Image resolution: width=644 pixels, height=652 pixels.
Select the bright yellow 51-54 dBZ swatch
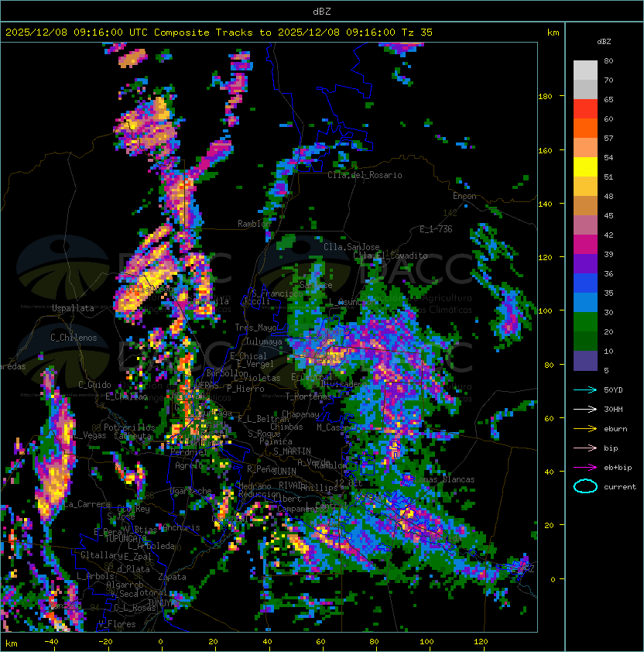(x=585, y=166)
